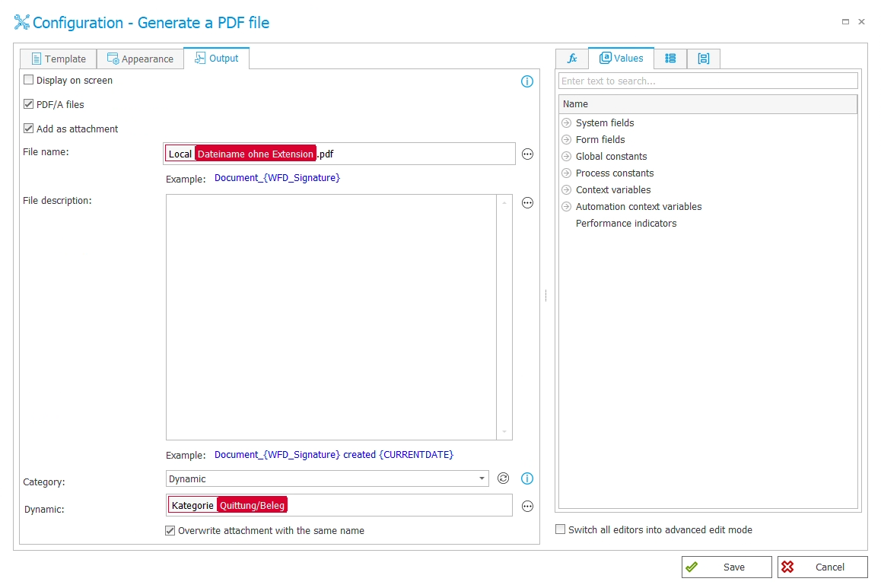This screenshot has height=588, width=881.
Task: Open Dynamic field ellipsis editor button
Action: click(x=527, y=507)
